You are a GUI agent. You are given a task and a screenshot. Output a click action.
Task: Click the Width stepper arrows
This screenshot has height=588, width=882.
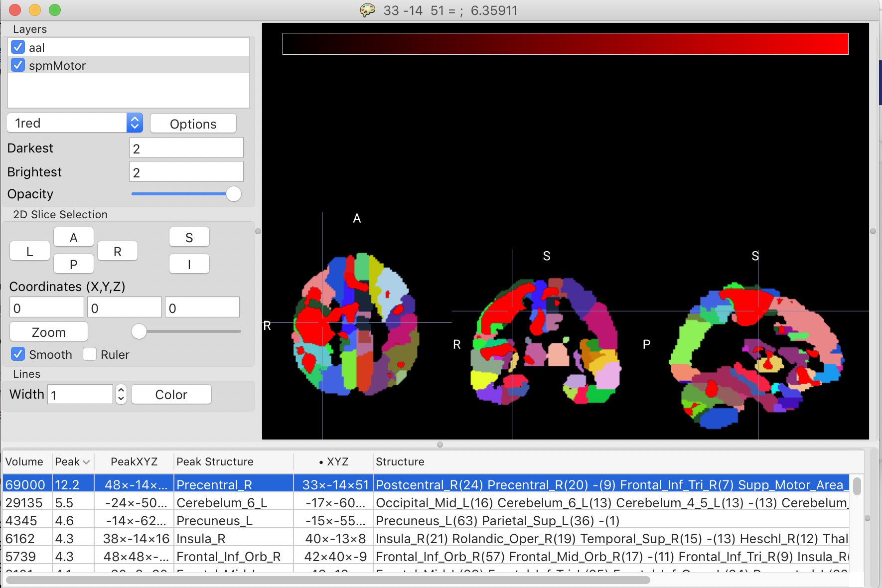tap(121, 394)
